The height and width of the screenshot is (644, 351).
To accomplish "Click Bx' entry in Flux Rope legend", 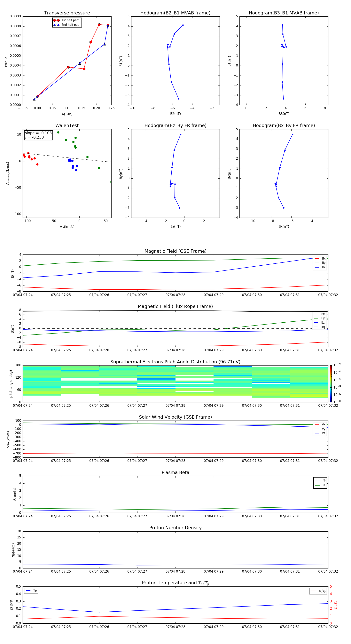I will pos(320,314).
